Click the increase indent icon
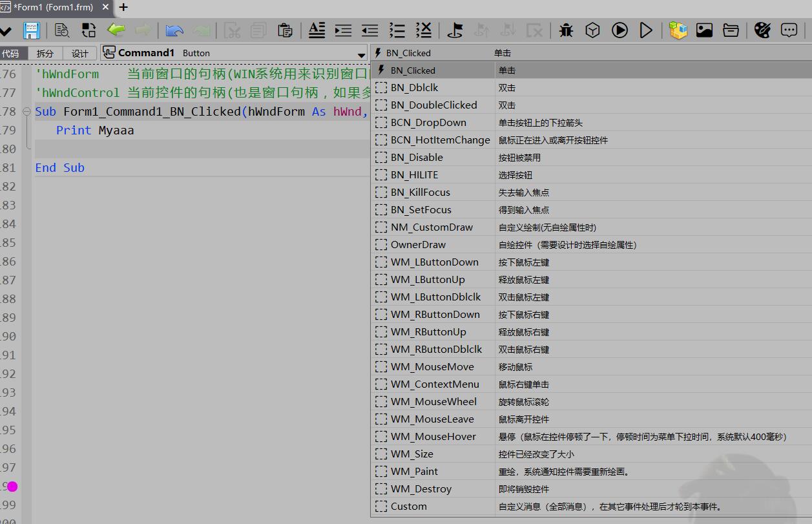812x524 pixels. pos(343,30)
